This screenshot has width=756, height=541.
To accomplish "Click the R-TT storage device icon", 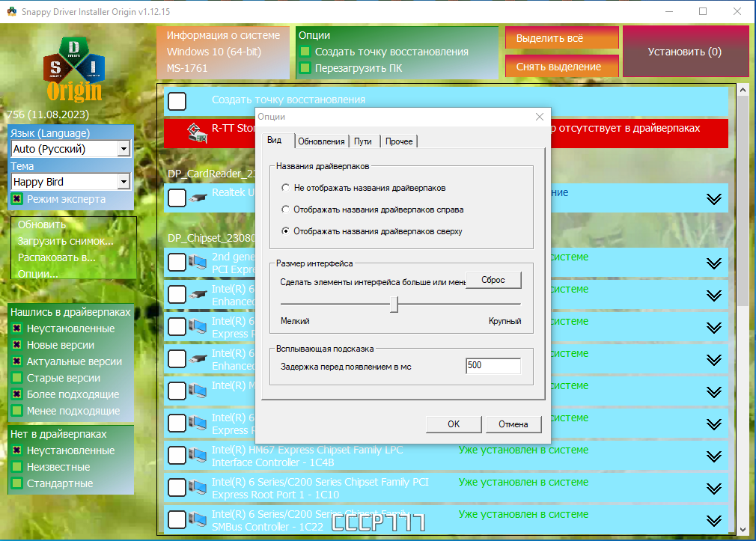I will pos(197,133).
